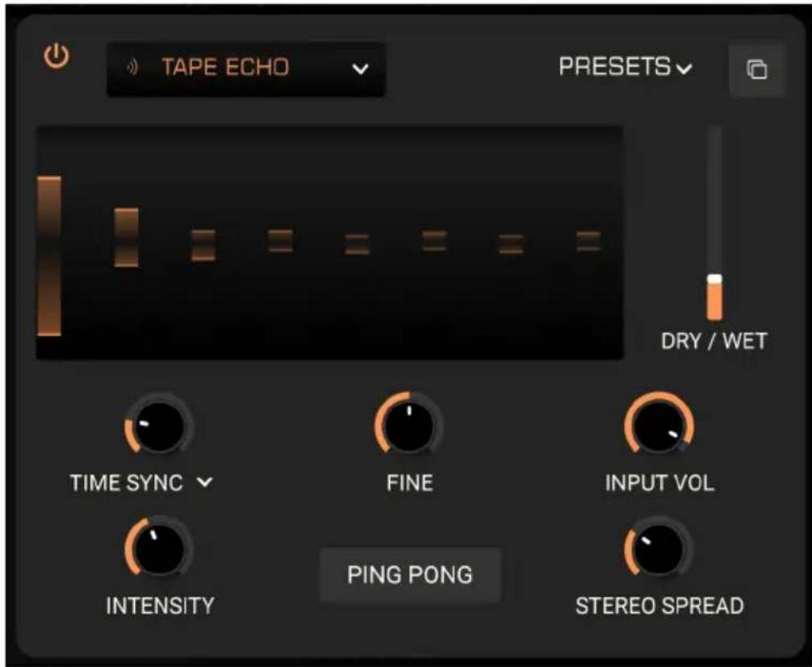Screen dimensions: 812x667
Task: Click the STEREO SPREAD knob
Action: pyautogui.click(x=659, y=547)
